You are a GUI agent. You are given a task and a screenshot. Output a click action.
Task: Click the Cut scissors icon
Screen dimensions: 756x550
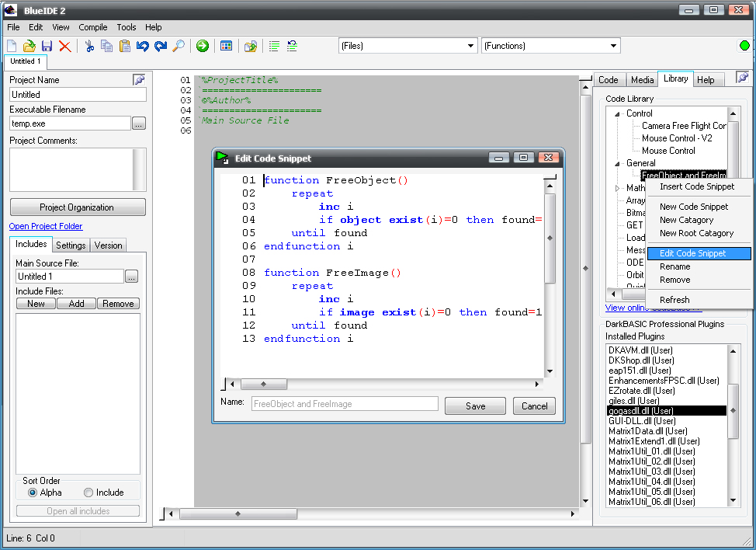(x=89, y=47)
